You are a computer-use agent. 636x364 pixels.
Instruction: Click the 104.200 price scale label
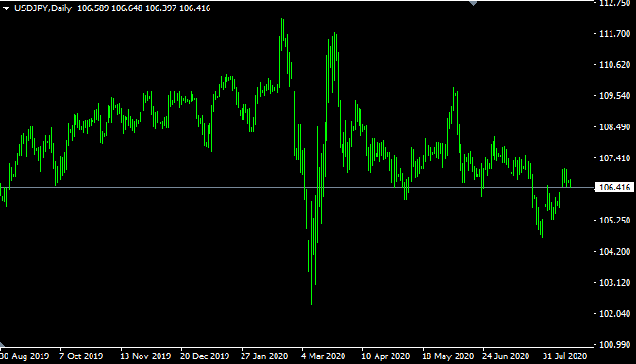pyautogui.click(x=615, y=252)
